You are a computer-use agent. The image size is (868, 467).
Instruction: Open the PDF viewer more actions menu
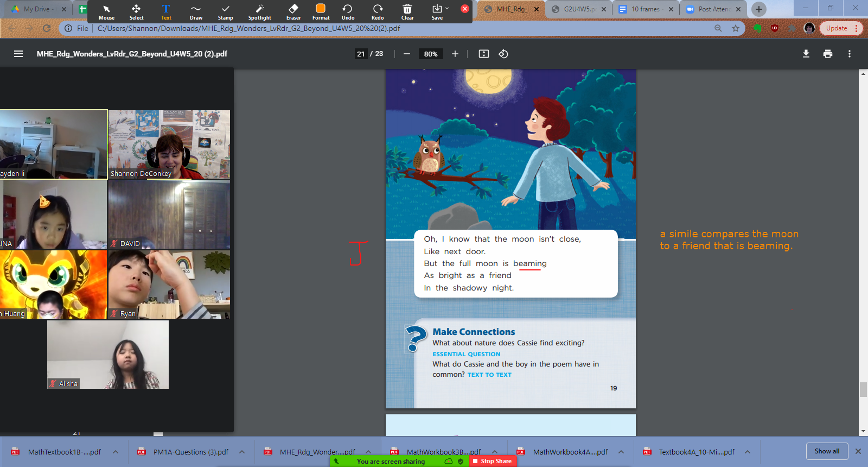point(850,54)
